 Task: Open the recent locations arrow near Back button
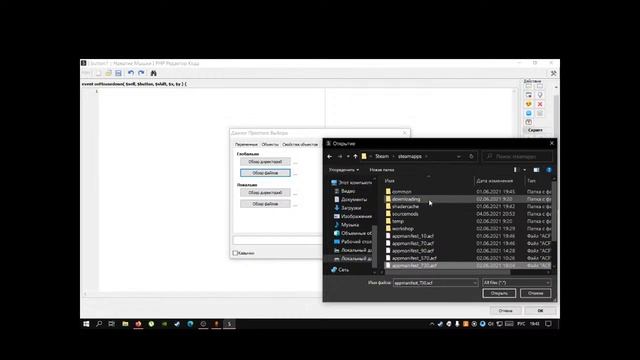click(x=348, y=156)
